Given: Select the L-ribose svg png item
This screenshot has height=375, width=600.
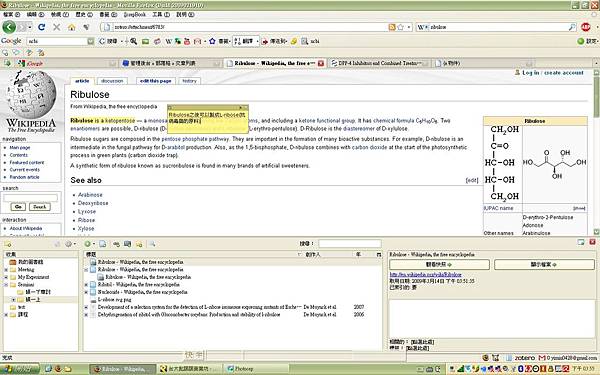Looking at the screenshot, I should (x=233, y=300).
